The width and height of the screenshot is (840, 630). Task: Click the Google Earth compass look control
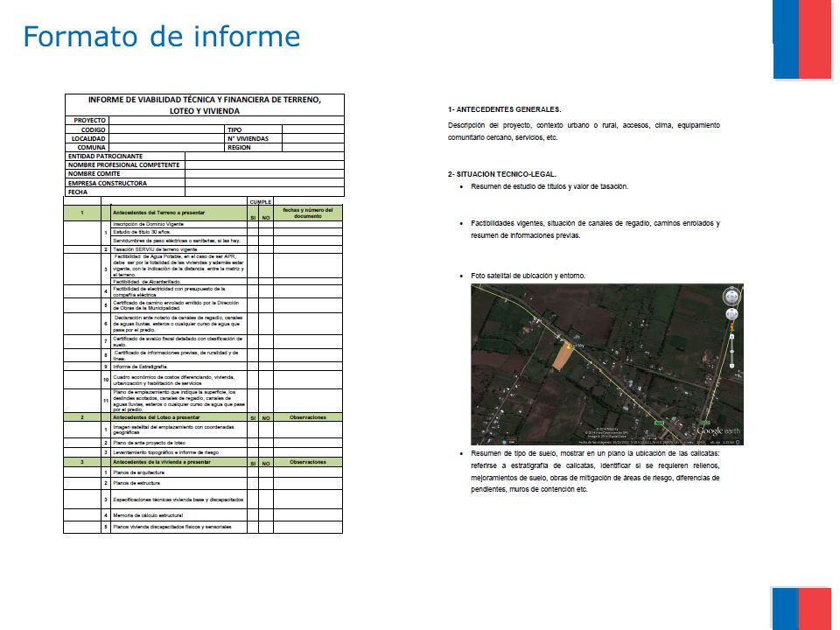731,296
